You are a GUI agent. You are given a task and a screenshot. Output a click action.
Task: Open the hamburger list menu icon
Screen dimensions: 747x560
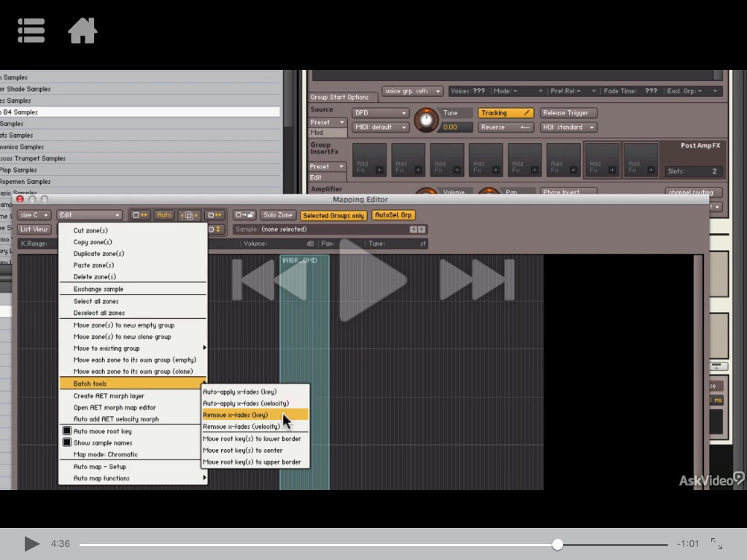[31, 30]
